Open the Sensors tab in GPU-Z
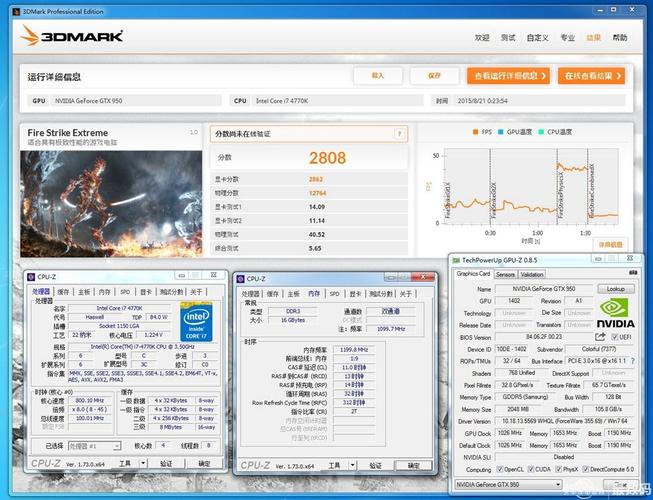Image resolution: width=653 pixels, height=500 pixels. [x=506, y=274]
